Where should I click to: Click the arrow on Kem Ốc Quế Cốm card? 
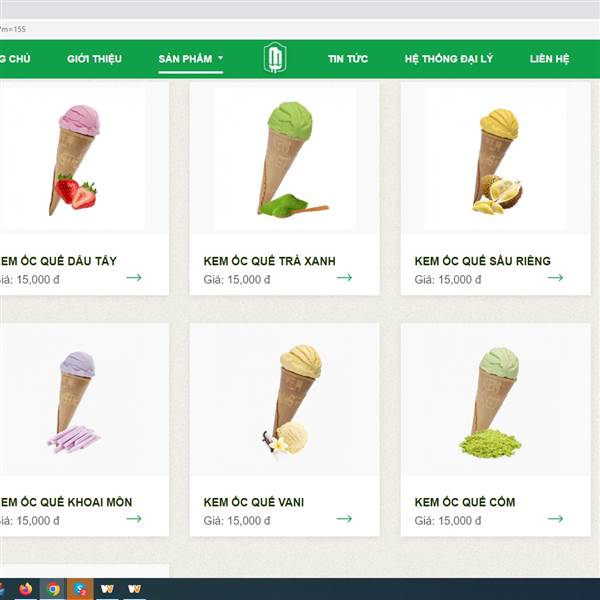click(555, 518)
